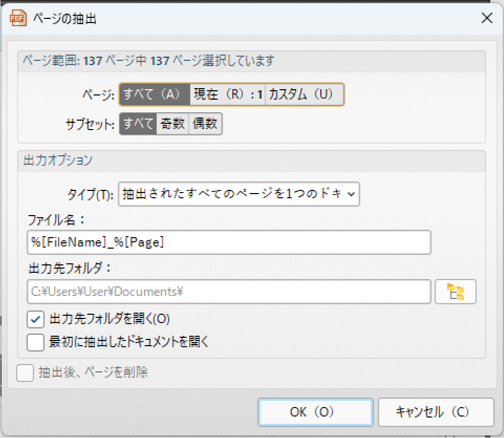
Task: Close the ページの抽出 dialog
Action: (487, 18)
